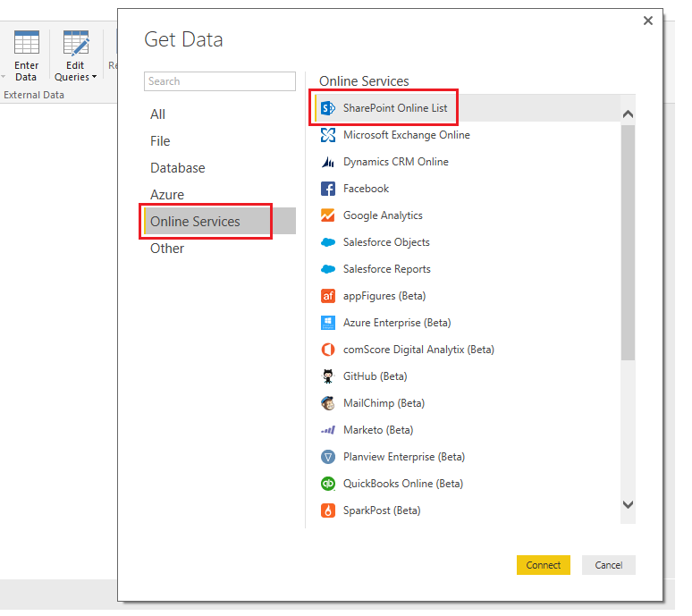The width and height of the screenshot is (692, 616).
Task: Choose Salesforce Reports label
Action: click(x=386, y=269)
